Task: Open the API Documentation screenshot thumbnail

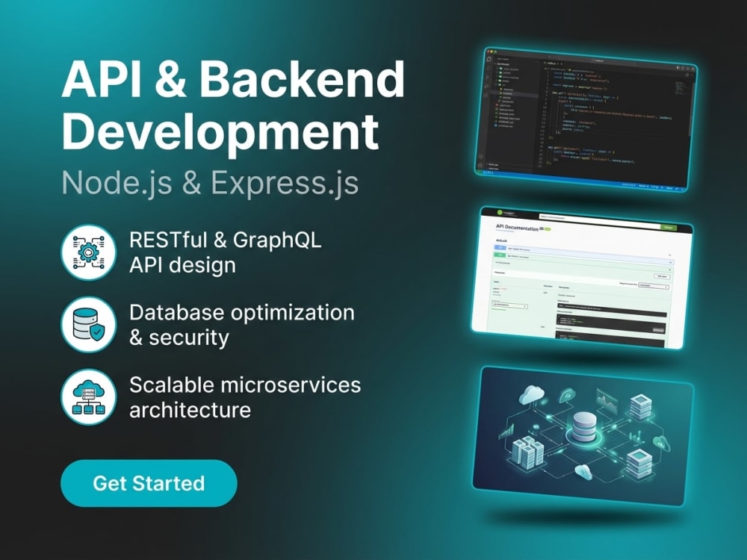Action: pos(581,278)
